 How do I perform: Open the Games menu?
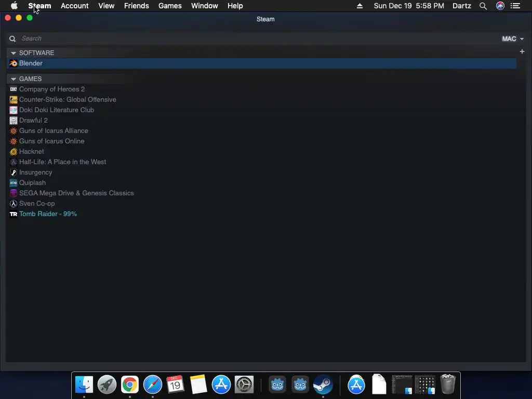(170, 6)
